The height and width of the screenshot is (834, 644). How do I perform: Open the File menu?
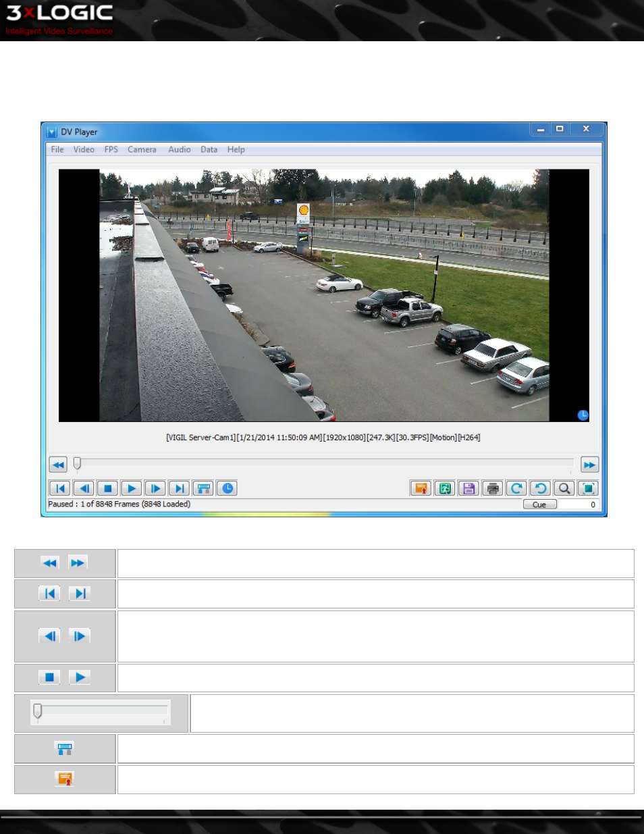tap(57, 150)
